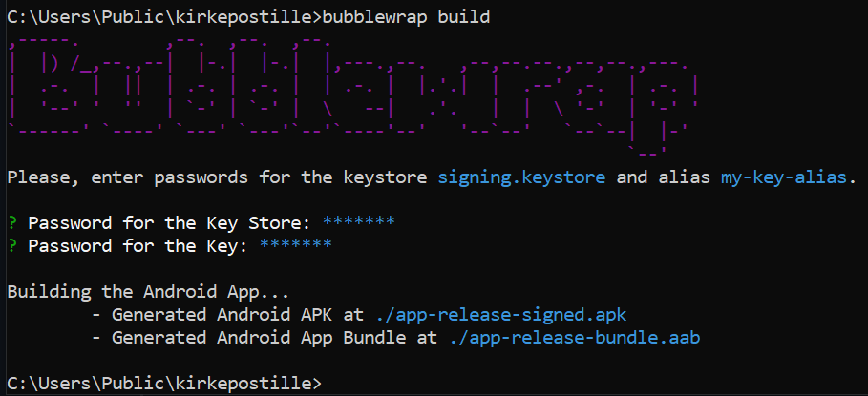Click the masked asterisks after Key Store
The image size is (868, 396).
pyautogui.click(x=359, y=221)
